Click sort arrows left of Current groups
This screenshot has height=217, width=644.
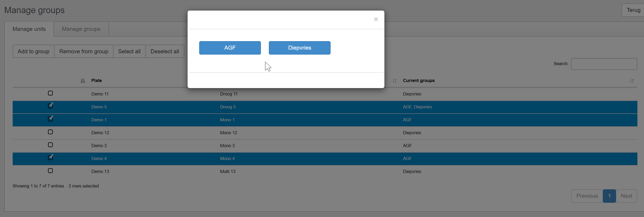(x=394, y=81)
